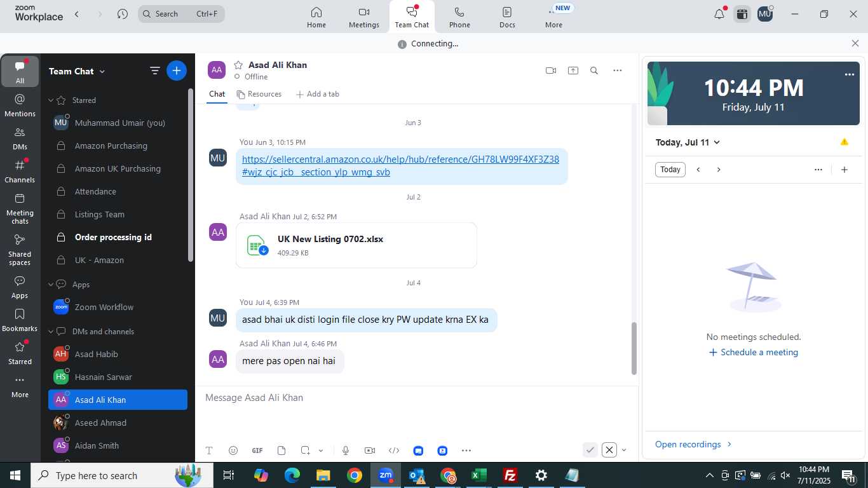The image size is (868, 488).
Task: Search within the Asad Ali Khan chat
Action: click(x=594, y=71)
